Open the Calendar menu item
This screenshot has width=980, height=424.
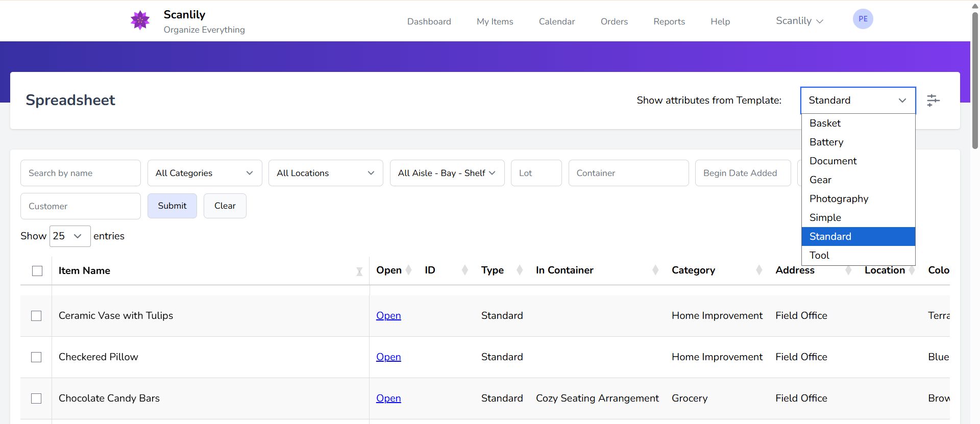pos(557,21)
